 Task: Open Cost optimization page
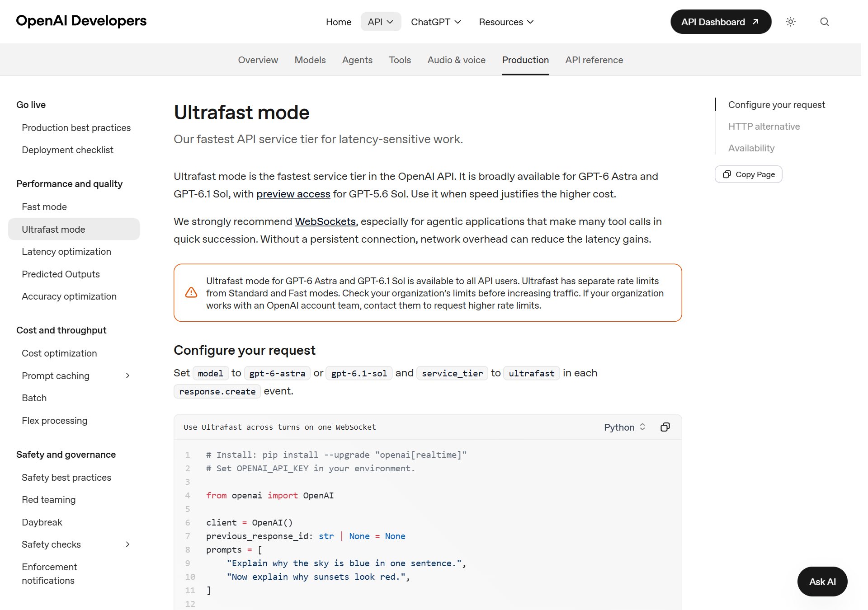59,353
